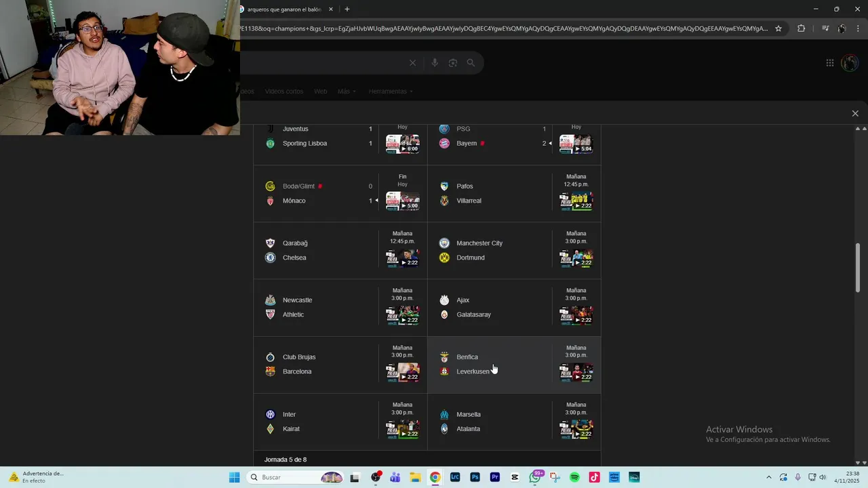Click the scrollbar down arrow
Image resolution: width=868 pixels, height=488 pixels.
[858, 462]
